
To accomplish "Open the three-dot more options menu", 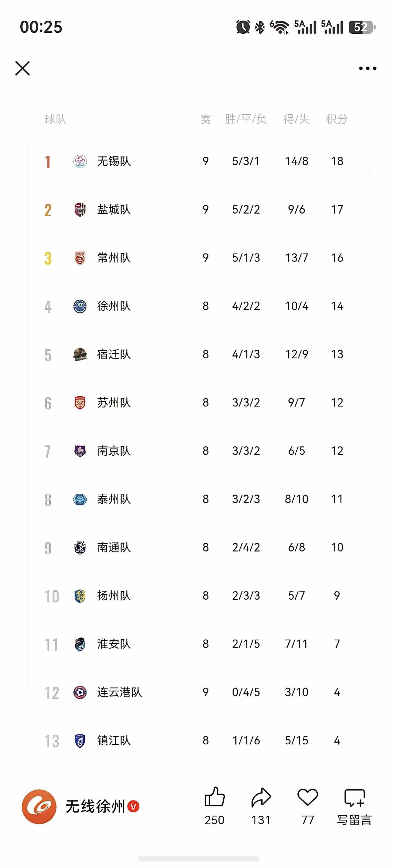I will point(368,68).
